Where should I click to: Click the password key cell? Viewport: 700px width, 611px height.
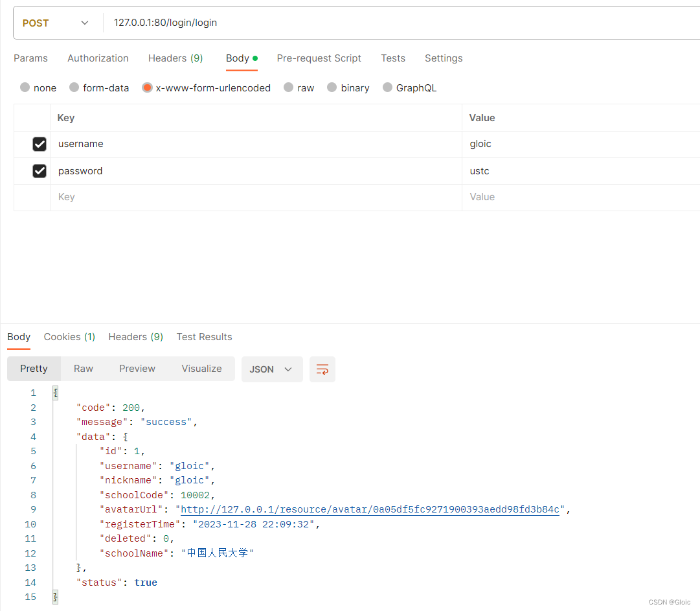point(256,171)
